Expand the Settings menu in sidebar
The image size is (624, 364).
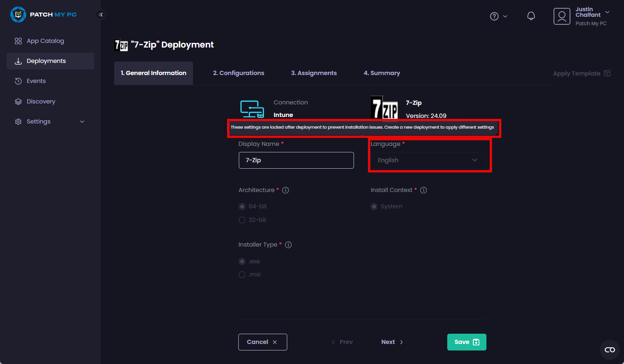coord(50,122)
